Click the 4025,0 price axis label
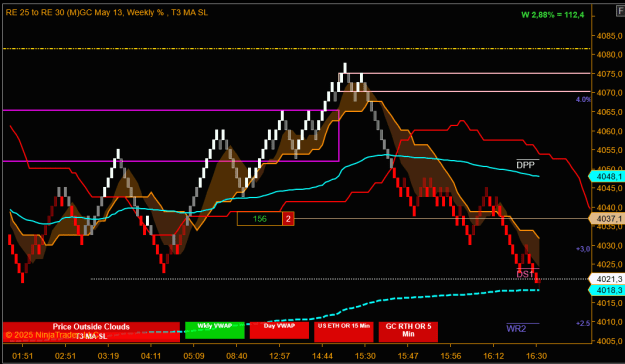Image resolution: width=625 pixels, height=364 pixels. click(609, 264)
